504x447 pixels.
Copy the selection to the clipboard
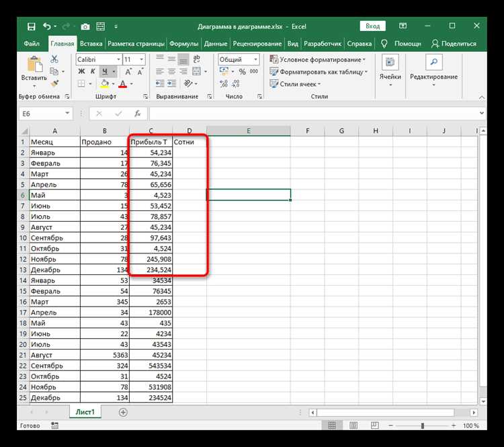54,71
